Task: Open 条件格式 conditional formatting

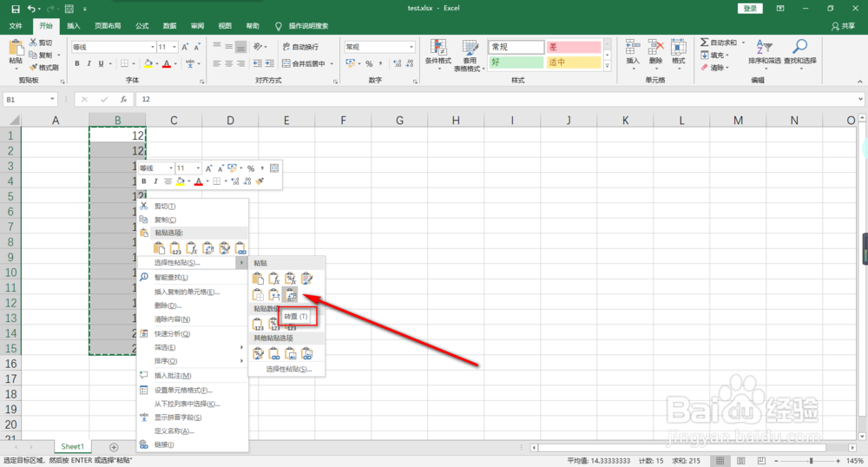Action: coord(437,56)
